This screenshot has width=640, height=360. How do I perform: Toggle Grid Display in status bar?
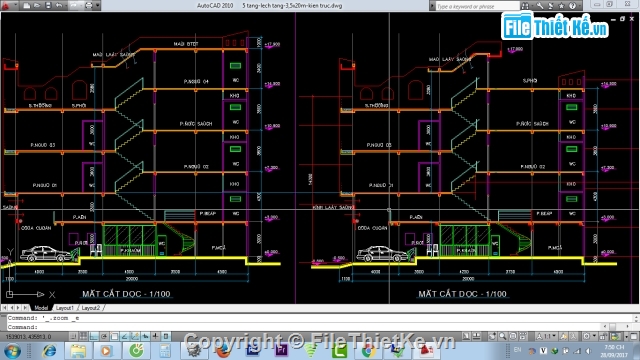pyautogui.click(x=83, y=336)
